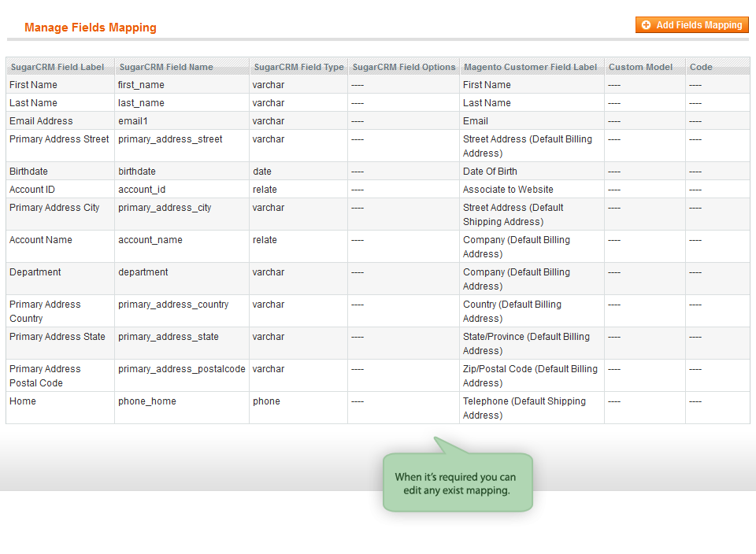This screenshot has height=554, width=756.
Task: Select the Primary Address City label
Action: pos(54,208)
